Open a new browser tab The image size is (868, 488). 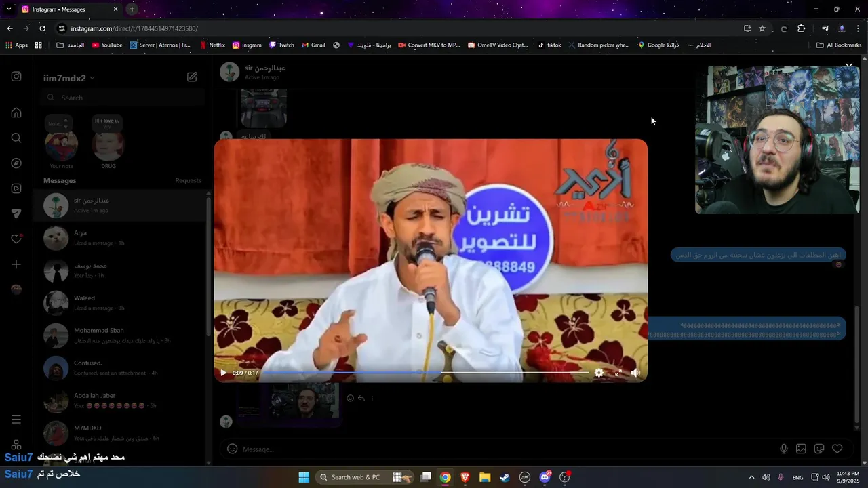click(132, 9)
